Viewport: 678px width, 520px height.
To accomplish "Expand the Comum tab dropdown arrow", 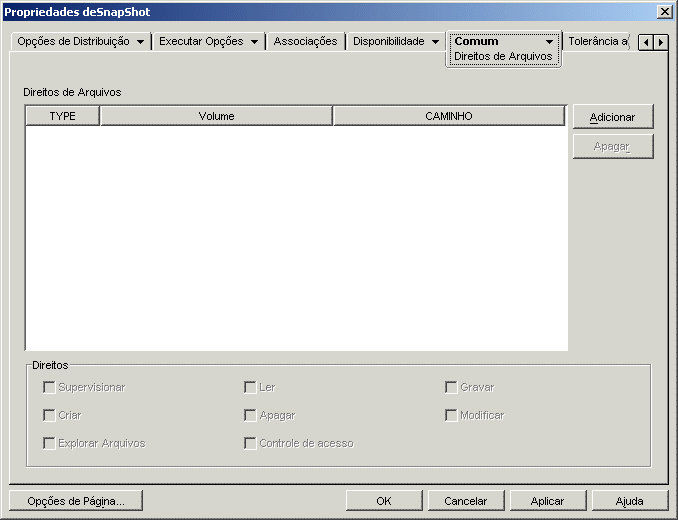I will pos(549,42).
